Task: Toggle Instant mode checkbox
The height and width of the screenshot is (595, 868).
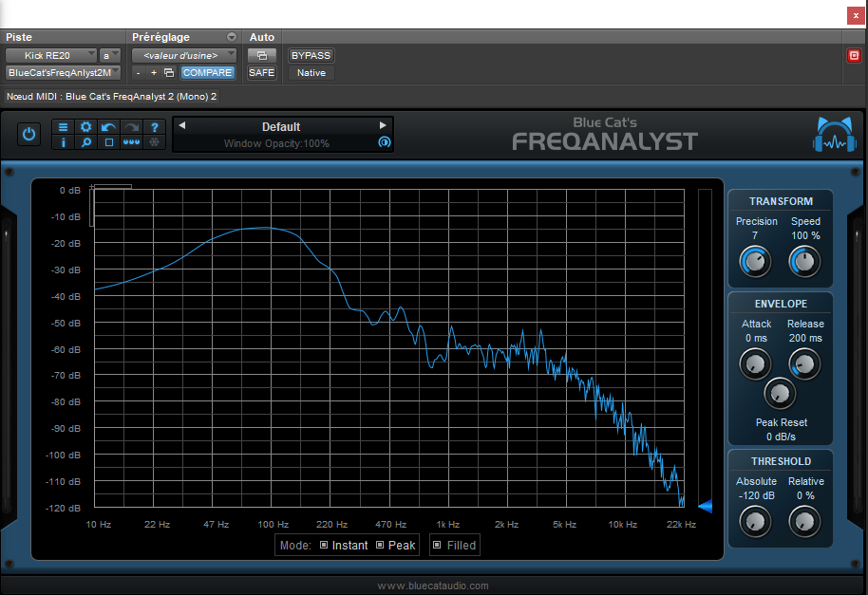Action: click(x=324, y=545)
